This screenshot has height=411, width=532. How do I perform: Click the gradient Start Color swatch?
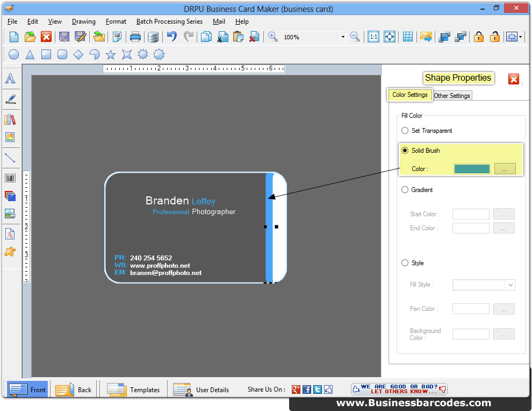[471, 214]
